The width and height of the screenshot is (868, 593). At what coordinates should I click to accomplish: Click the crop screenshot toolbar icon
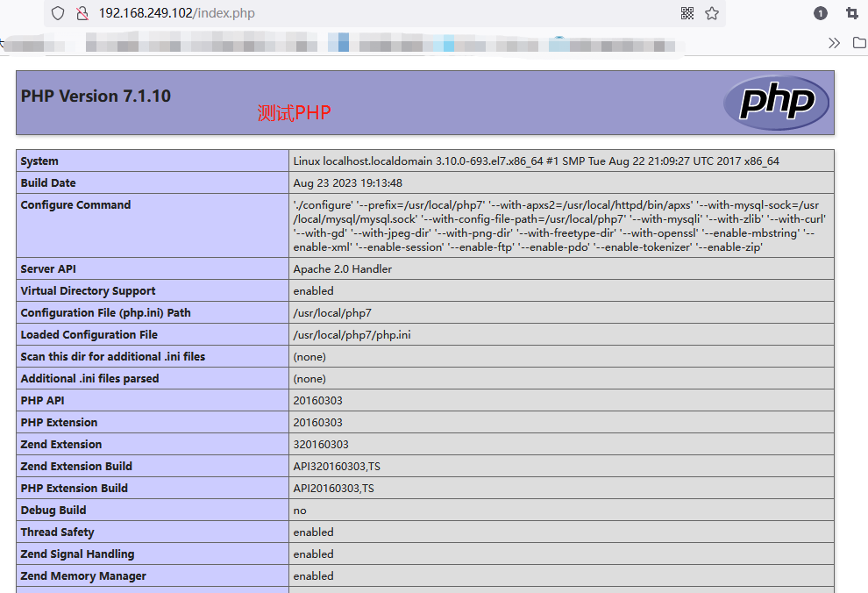pos(852,13)
